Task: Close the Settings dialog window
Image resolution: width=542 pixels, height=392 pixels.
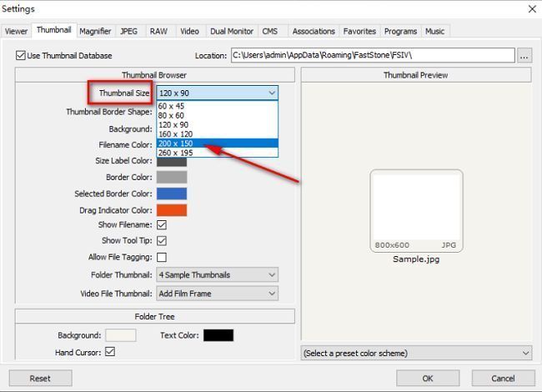Action: (532, 9)
